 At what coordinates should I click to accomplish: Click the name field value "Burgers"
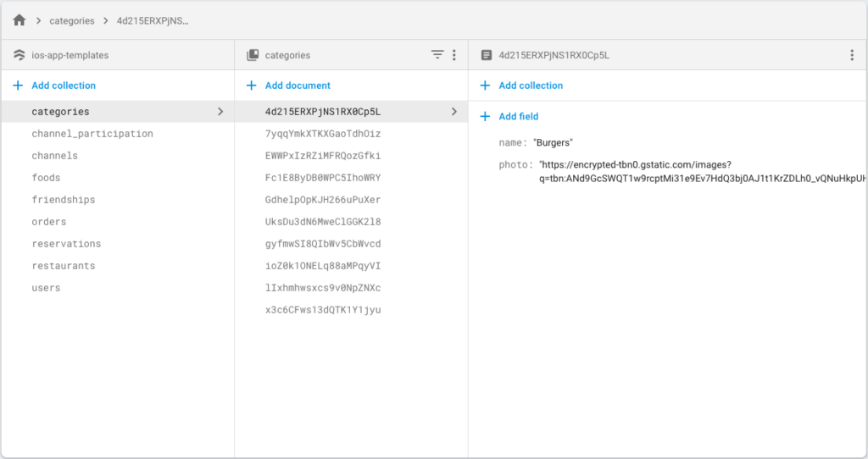(553, 143)
